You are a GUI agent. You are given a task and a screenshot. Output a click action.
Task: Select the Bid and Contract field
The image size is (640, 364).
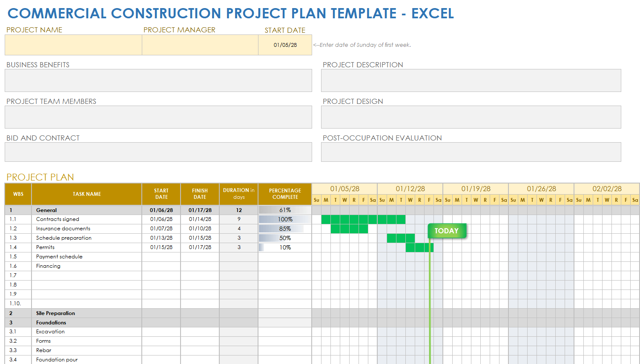pyautogui.click(x=158, y=152)
